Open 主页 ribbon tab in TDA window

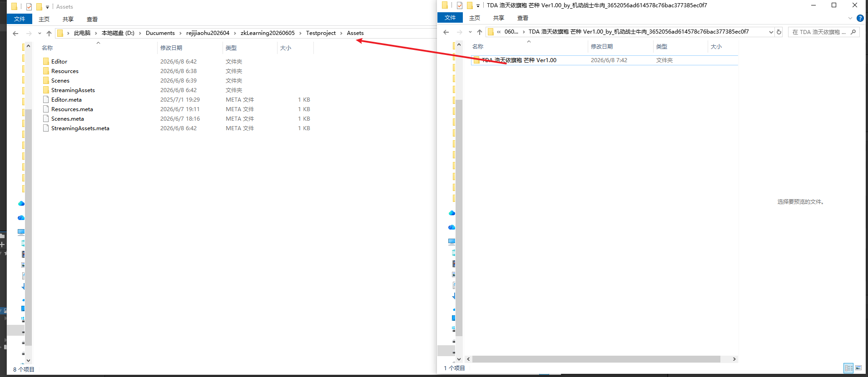click(x=475, y=18)
